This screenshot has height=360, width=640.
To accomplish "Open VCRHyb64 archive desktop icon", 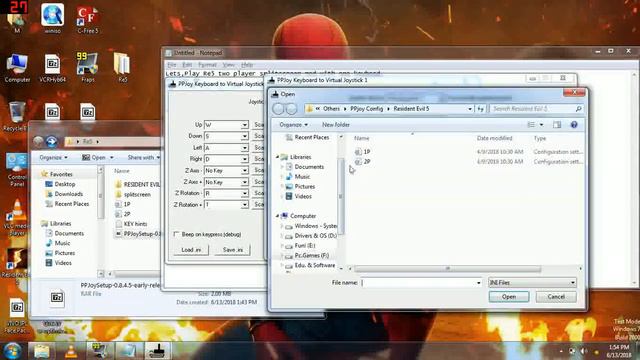I will pyautogui.click(x=52, y=68).
